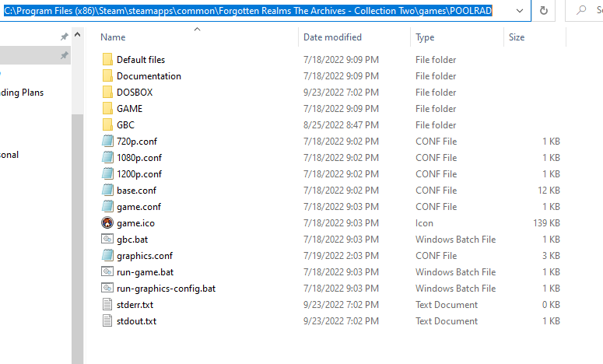
Task: Click the '139 KB' size of game.ico
Action: [x=546, y=223]
